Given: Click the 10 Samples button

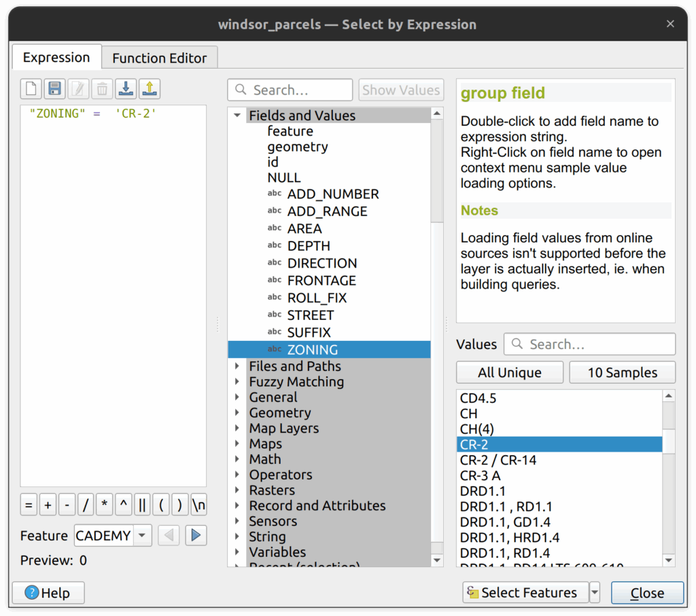Looking at the screenshot, I should (622, 373).
